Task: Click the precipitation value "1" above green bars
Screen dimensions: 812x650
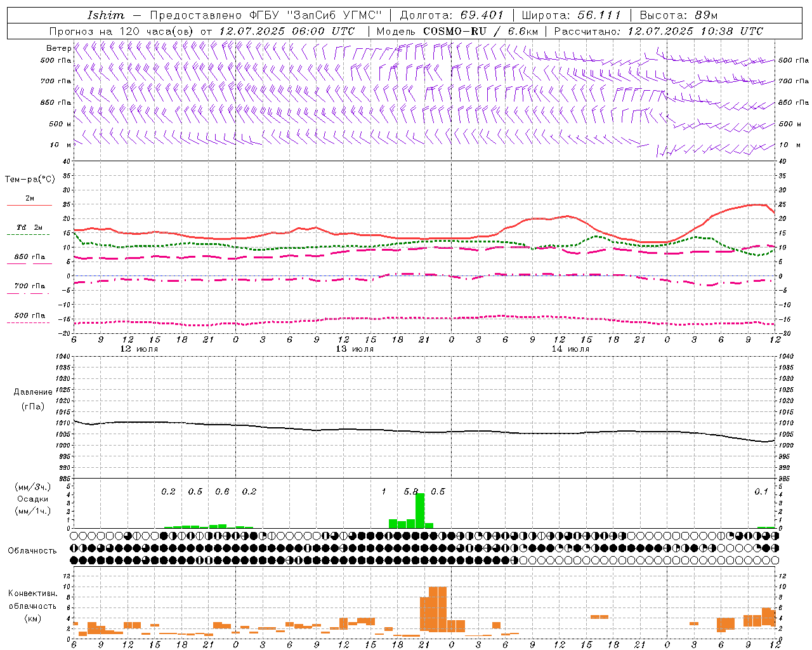Action: pyautogui.click(x=384, y=491)
